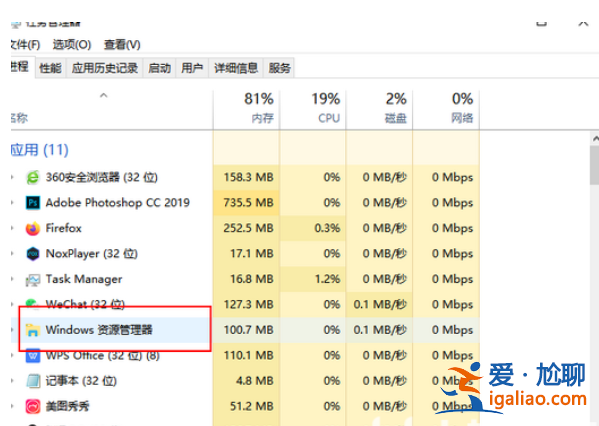Click the 美图秀秀 app icon
599x426 pixels.
tap(33, 406)
